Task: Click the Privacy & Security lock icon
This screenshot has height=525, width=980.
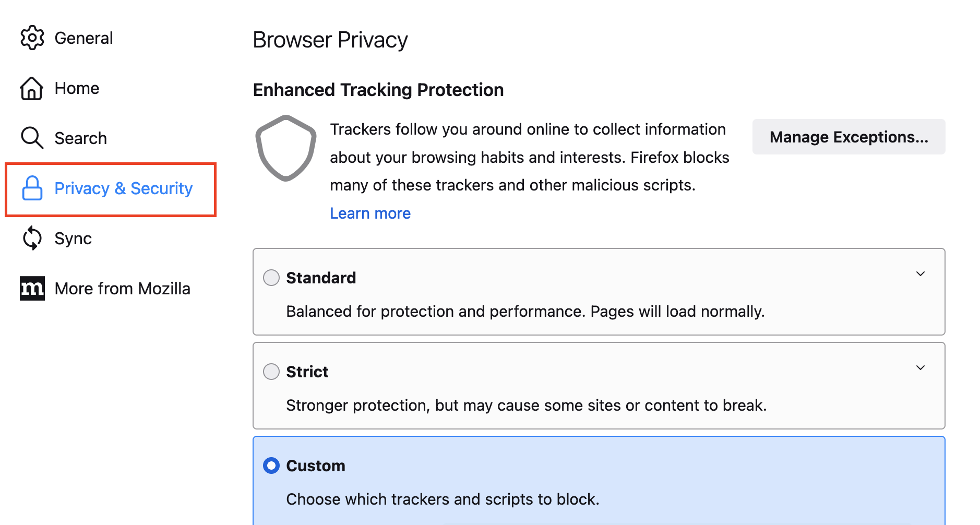Action: coord(32,188)
